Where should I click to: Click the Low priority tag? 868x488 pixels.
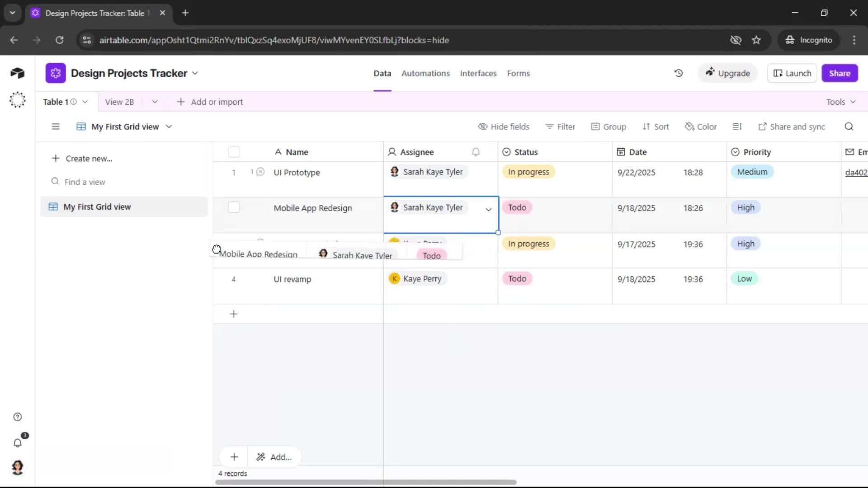point(744,279)
